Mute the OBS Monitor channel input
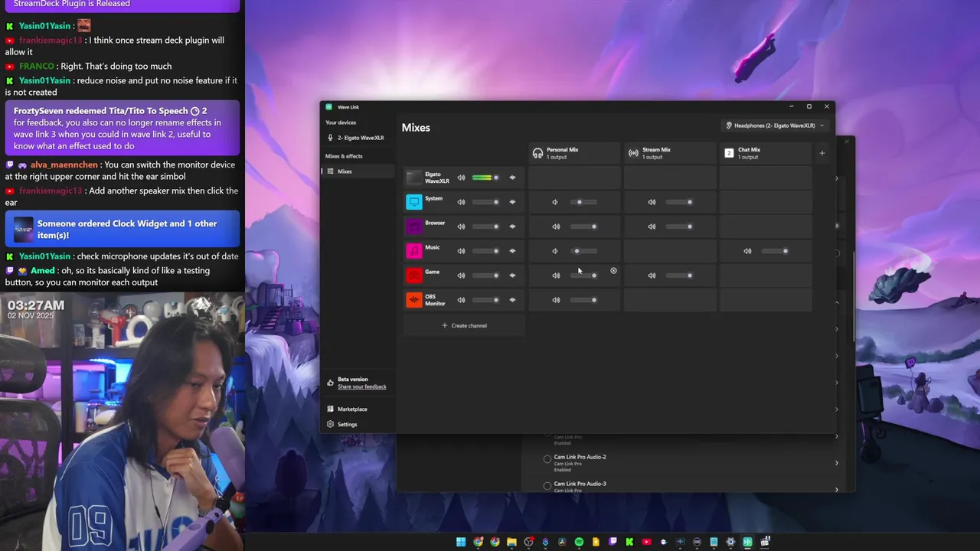980x551 pixels. coord(461,300)
